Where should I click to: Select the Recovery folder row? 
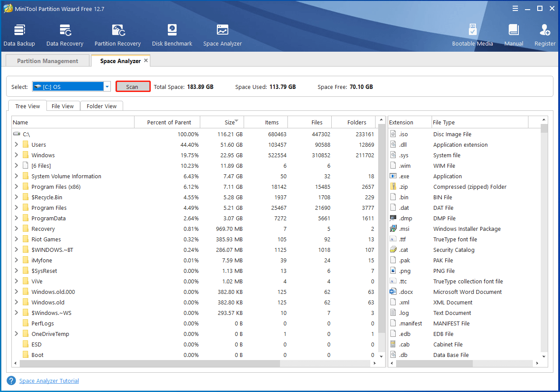pos(195,229)
